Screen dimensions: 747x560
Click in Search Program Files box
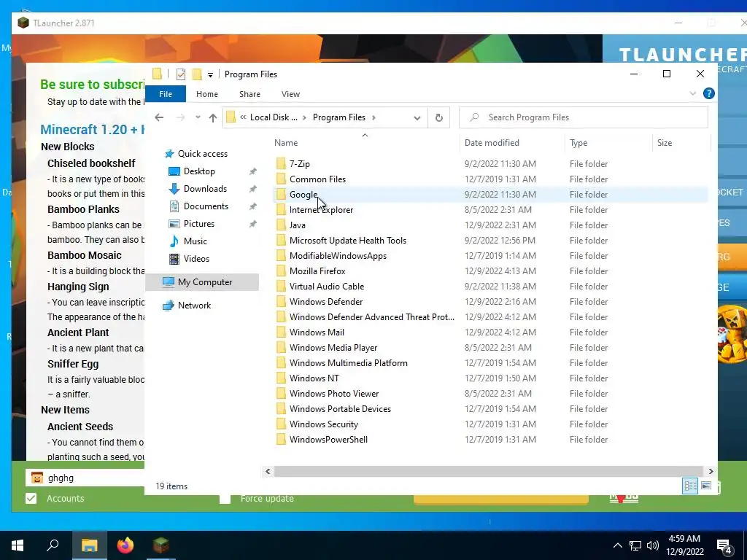pyautogui.click(x=583, y=117)
